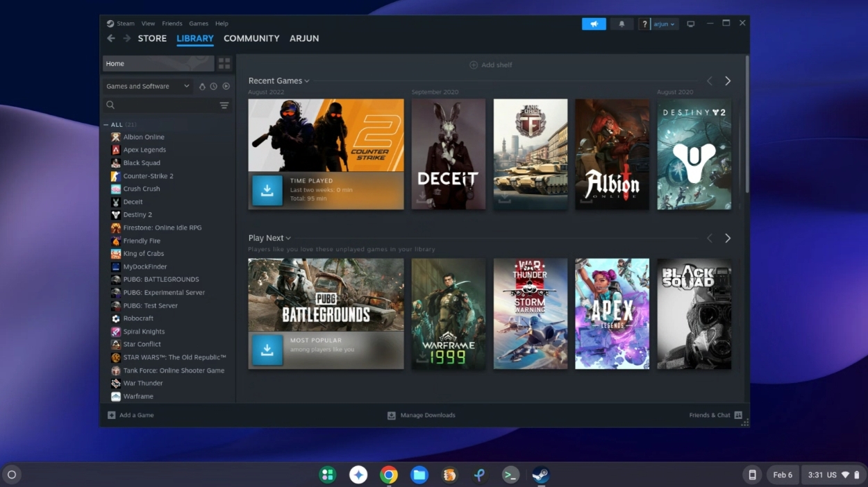Show next Play Next games with the right arrow
Screen dimensions: 868x487
[x=728, y=238]
